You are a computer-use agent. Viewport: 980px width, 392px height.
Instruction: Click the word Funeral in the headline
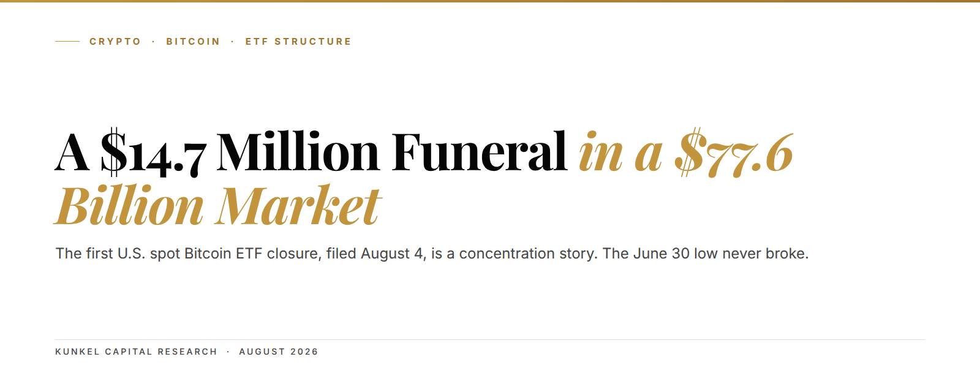[x=479, y=151]
